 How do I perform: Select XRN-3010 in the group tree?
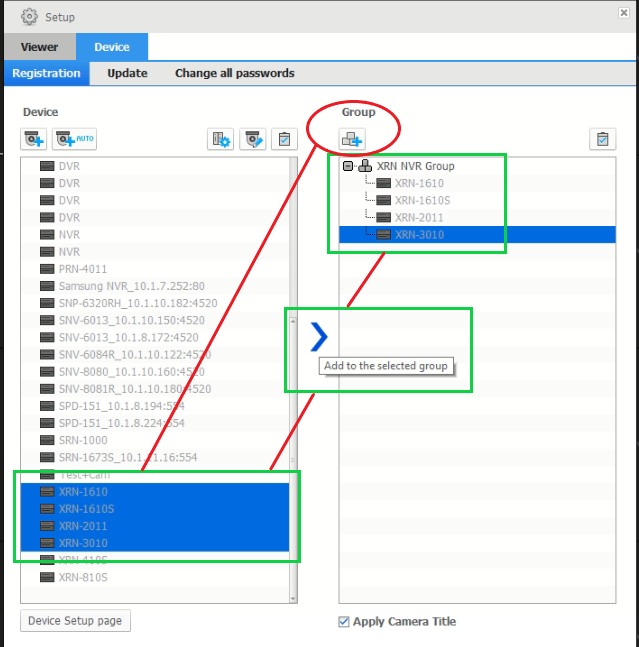tap(477, 234)
